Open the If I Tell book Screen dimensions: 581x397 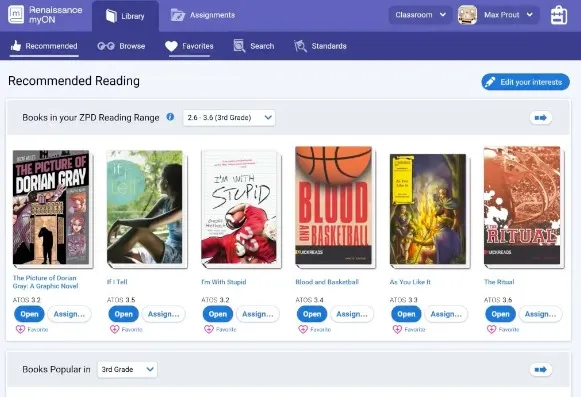coord(123,314)
